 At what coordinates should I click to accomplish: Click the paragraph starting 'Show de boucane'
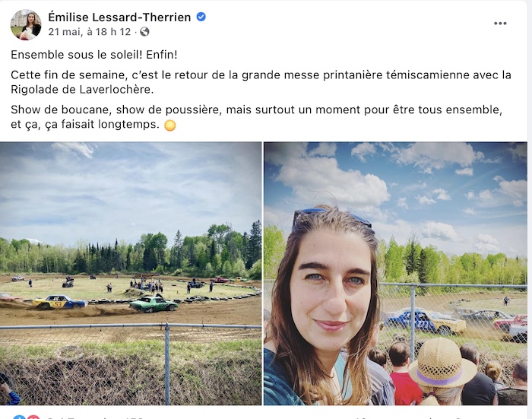(257, 117)
